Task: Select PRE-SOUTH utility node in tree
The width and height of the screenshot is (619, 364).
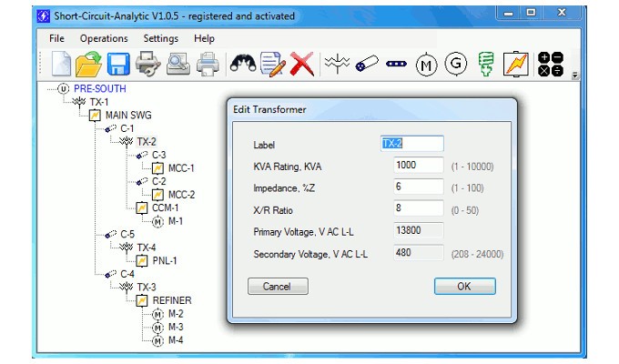Action: (x=100, y=88)
